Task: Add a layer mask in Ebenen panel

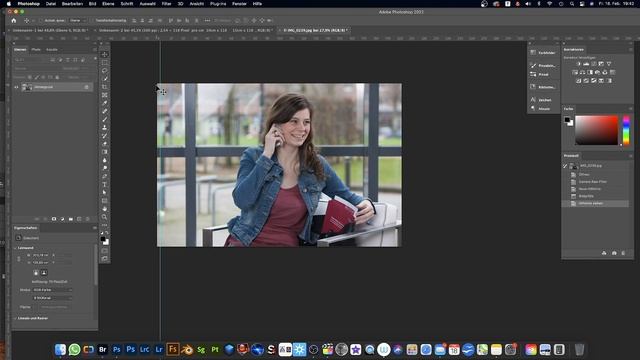Action: (x=54, y=219)
